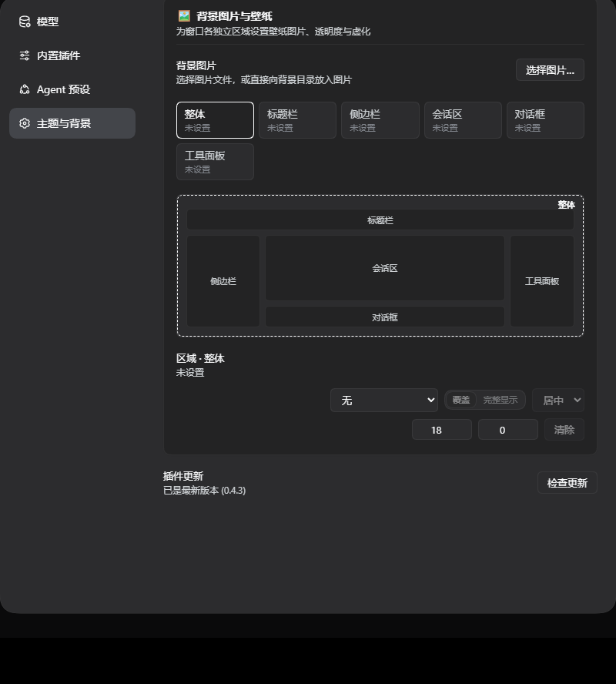Image resolution: width=616 pixels, height=684 pixels.
Task: Click the 主题与背景 gear icon
Action: (25, 123)
